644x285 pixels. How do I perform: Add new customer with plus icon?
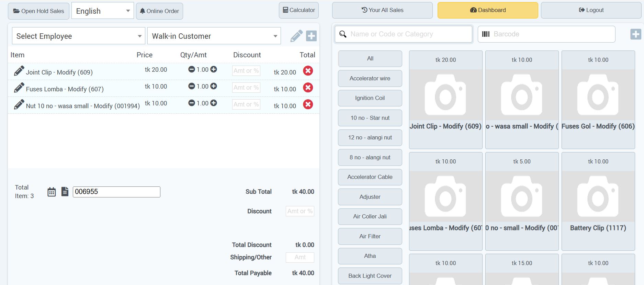coord(311,36)
